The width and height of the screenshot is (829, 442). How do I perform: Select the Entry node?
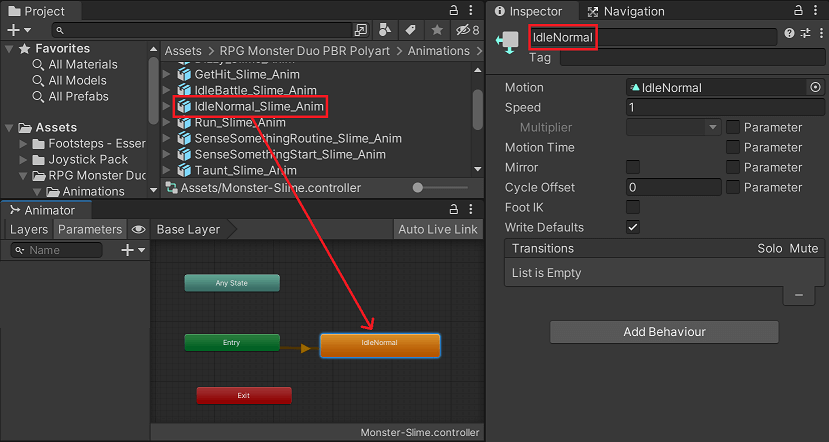[232, 343]
